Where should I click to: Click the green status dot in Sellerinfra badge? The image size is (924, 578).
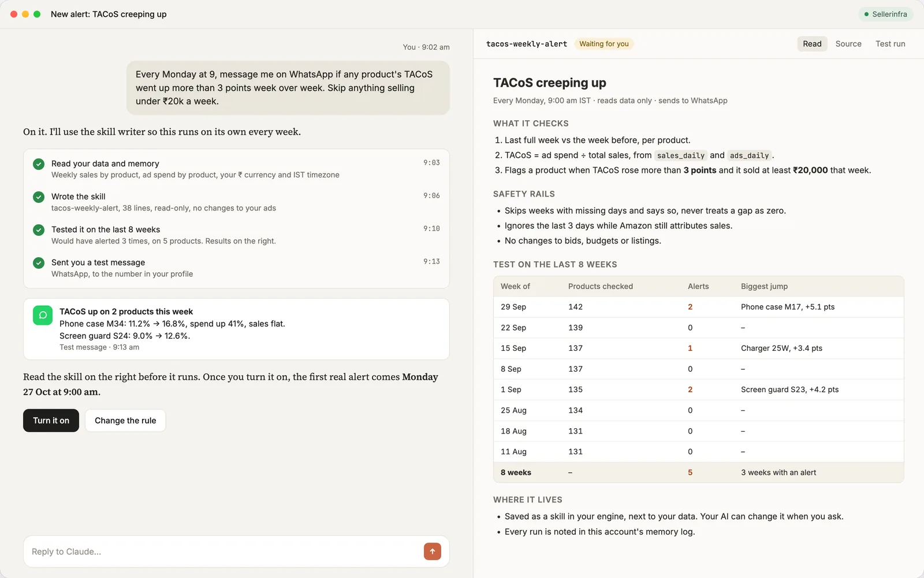tap(866, 14)
